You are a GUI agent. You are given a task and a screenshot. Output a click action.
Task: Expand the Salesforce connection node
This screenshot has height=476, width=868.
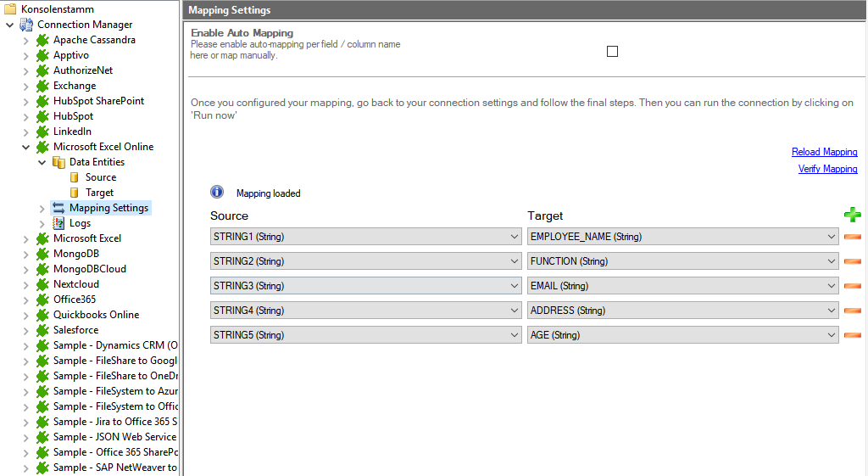tap(26, 330)
